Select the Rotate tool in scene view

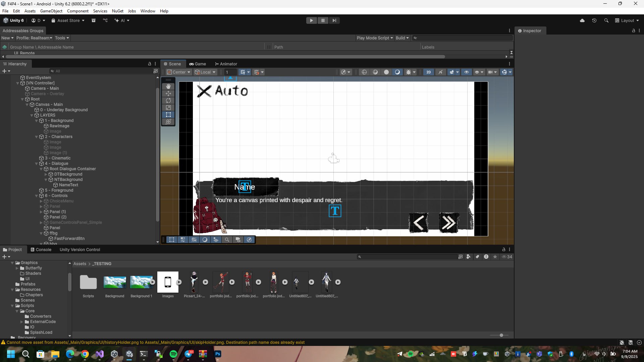(x=168, y=101)
